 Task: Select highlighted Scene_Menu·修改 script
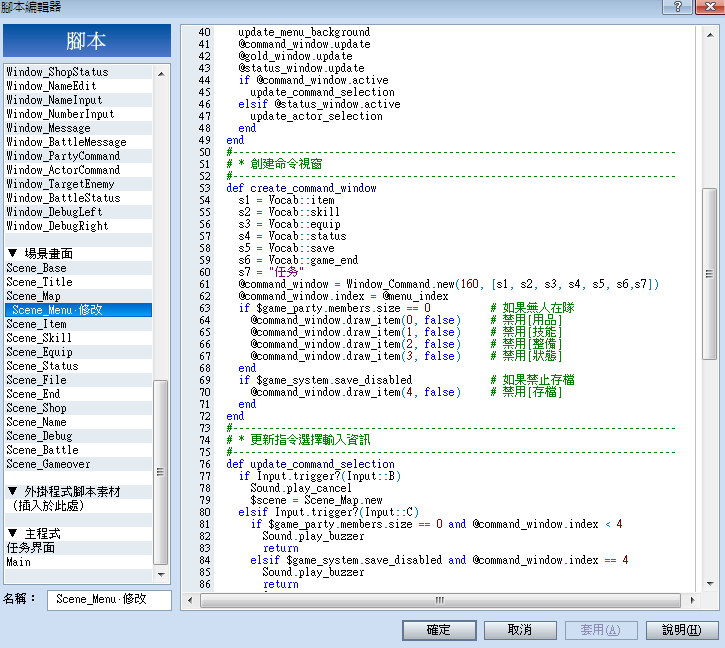click(79, 310)
